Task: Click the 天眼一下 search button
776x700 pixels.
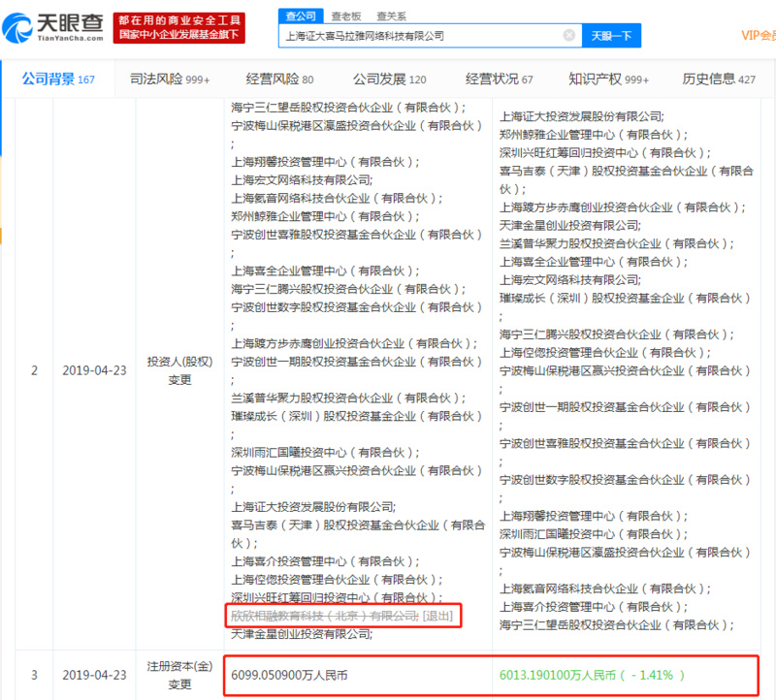Action: pos(611,36)
